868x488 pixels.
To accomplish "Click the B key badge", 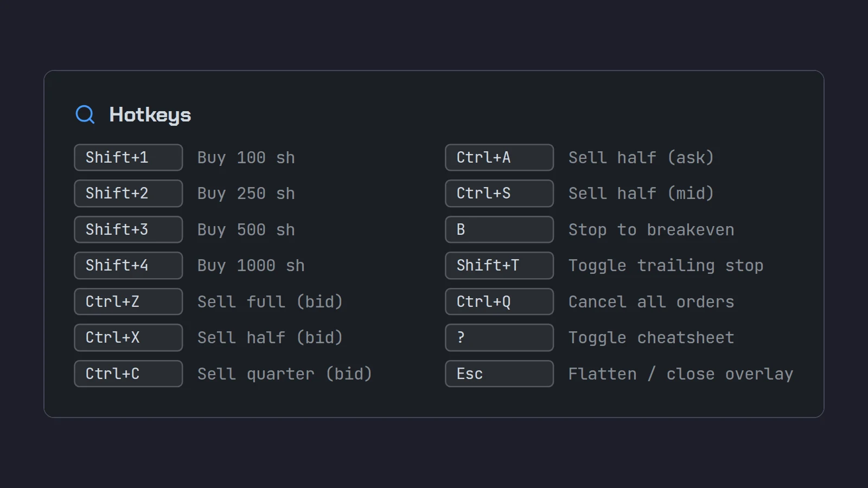I will 500,229.
